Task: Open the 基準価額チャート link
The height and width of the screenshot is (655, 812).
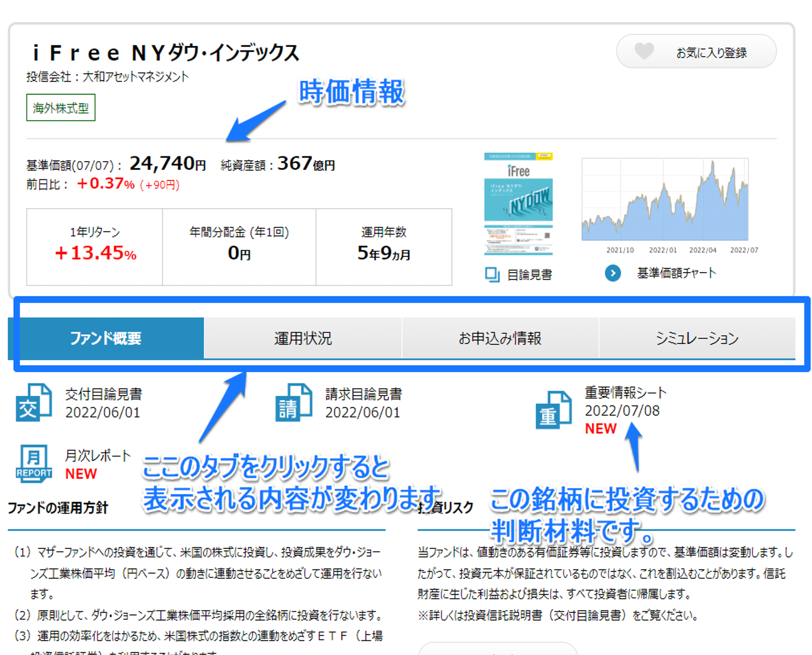Action: point(676,273)
